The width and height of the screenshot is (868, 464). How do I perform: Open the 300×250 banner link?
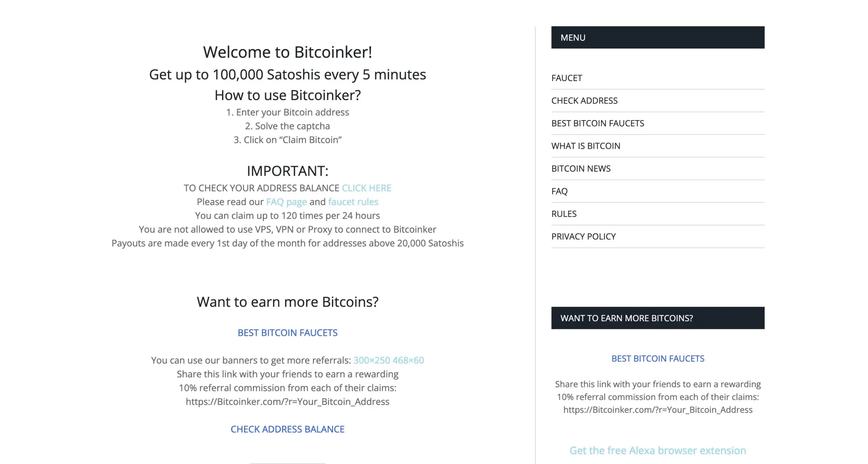(371, 360)
